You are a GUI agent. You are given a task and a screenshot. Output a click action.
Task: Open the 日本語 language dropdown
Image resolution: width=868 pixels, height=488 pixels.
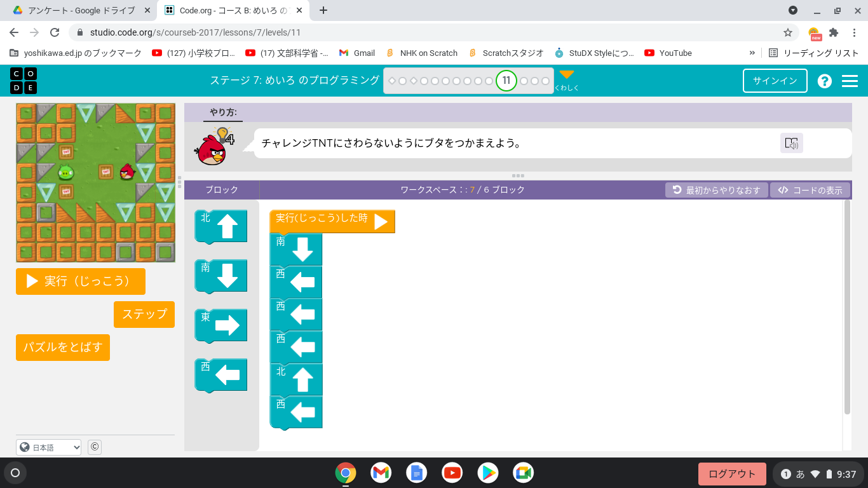tap(49, 447)
